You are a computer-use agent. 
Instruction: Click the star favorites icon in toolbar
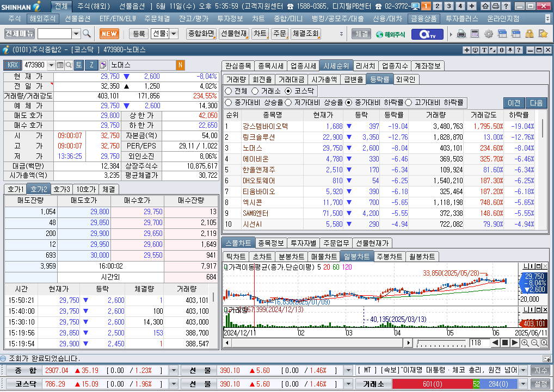point(543,34)
